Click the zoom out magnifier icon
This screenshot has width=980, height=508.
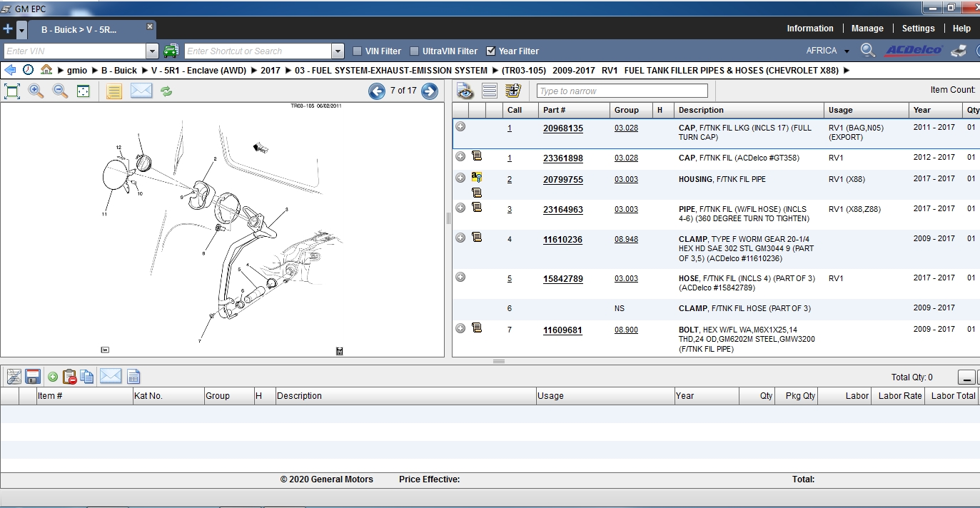[60, 91]
